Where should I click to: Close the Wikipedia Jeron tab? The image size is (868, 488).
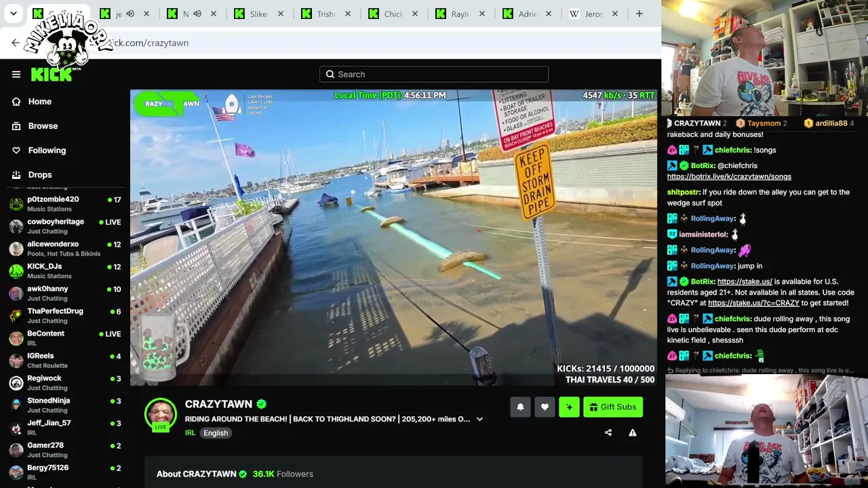click(x=615, y=14)
